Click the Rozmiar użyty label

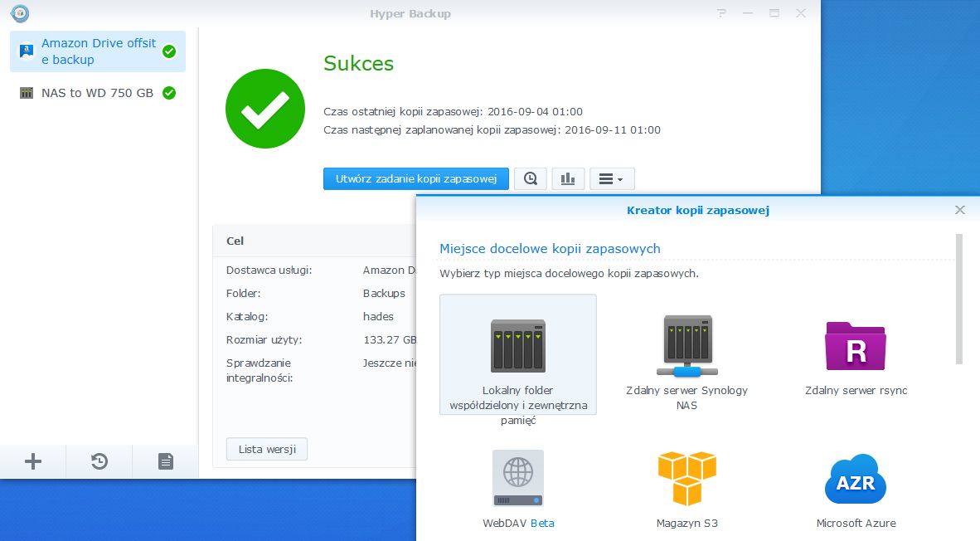click(x=264, y=339)
